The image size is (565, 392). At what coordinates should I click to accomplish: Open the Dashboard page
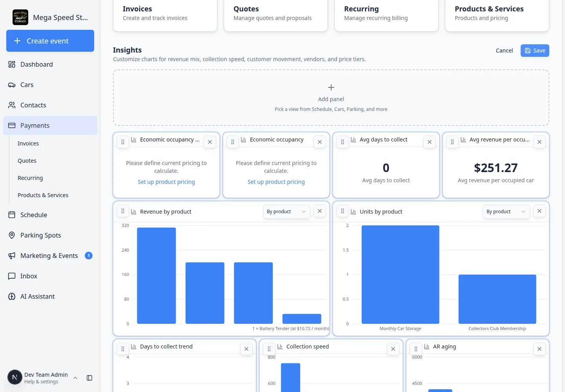click(x=50, y=64)
